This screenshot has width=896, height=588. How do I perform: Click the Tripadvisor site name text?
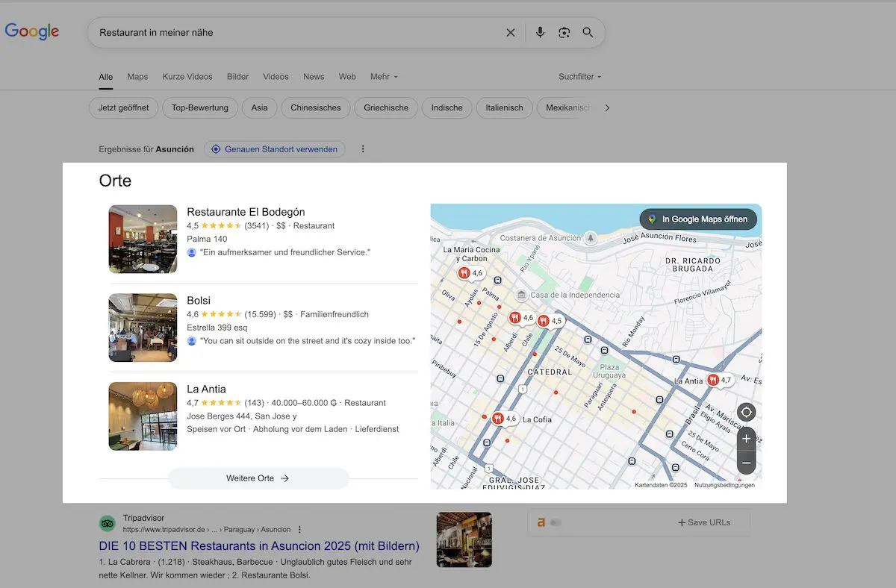pyautogui.click(x=143, y=518)
